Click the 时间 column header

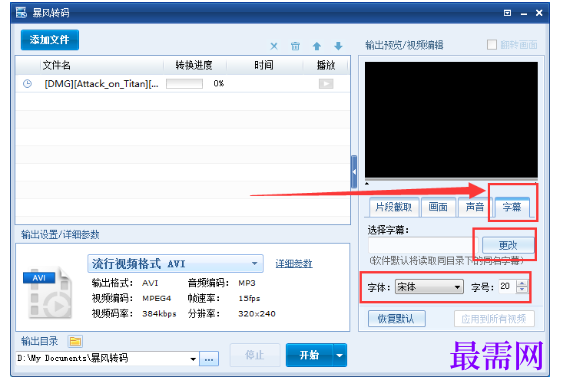264,65
